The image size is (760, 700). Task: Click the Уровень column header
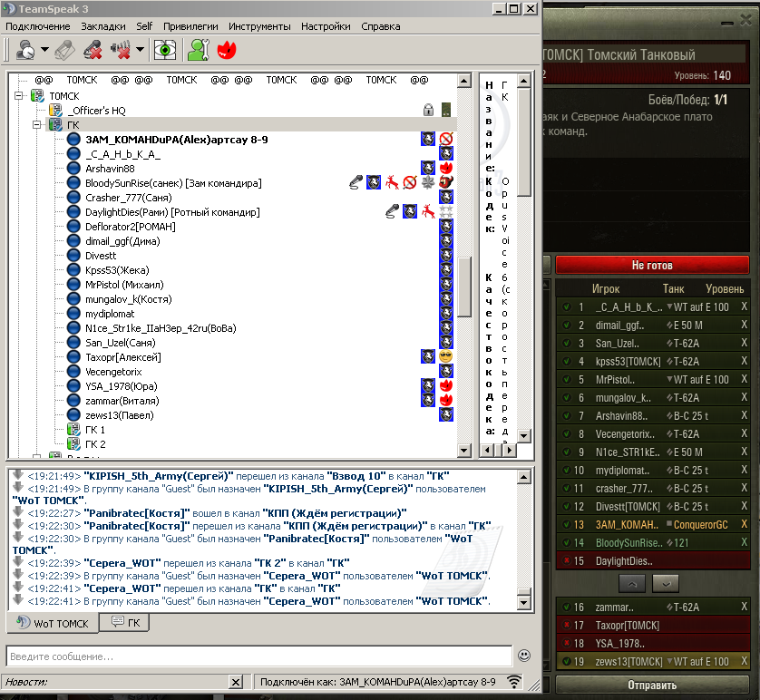point(725,288)
